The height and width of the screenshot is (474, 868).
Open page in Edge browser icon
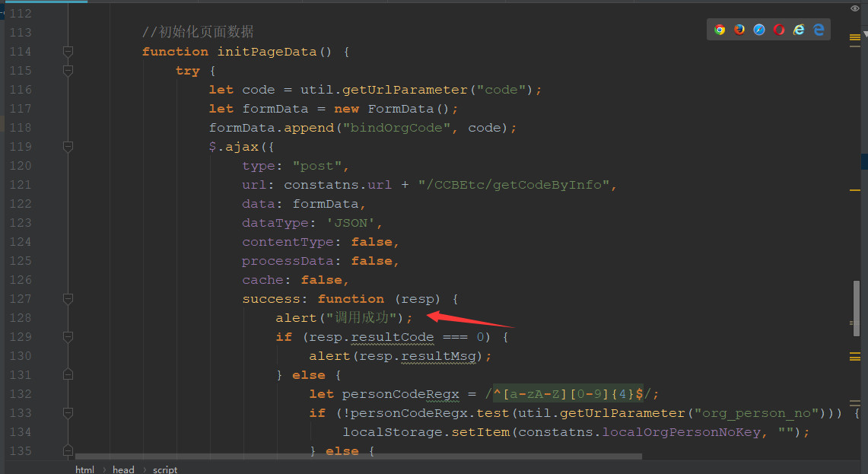(819, 30)
